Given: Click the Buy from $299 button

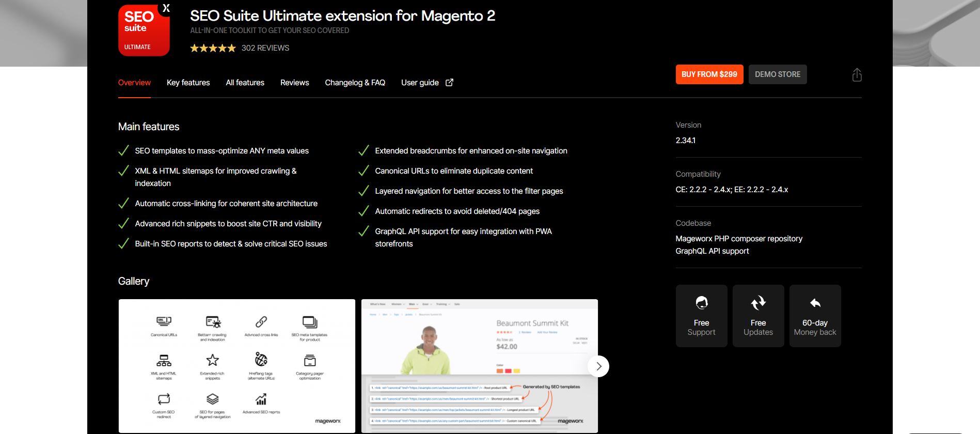Looking at the screenshot, I should click(x=709, y=74).
